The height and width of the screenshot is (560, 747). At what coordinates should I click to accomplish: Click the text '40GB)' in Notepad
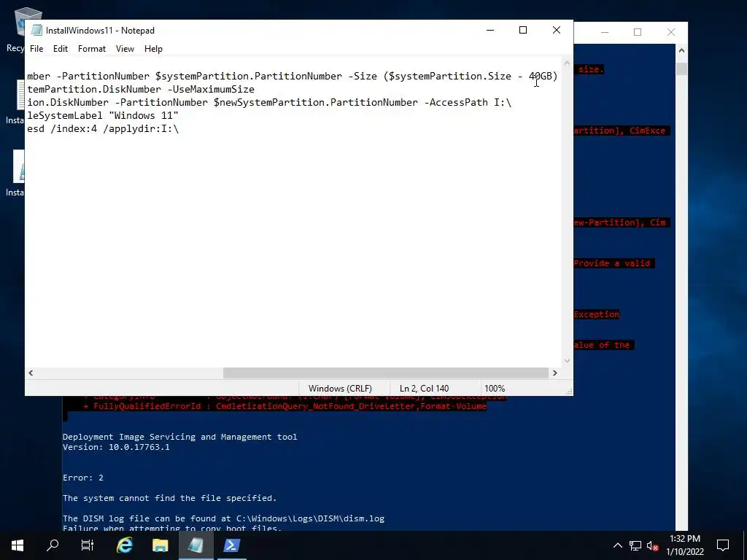click(543, 76)
